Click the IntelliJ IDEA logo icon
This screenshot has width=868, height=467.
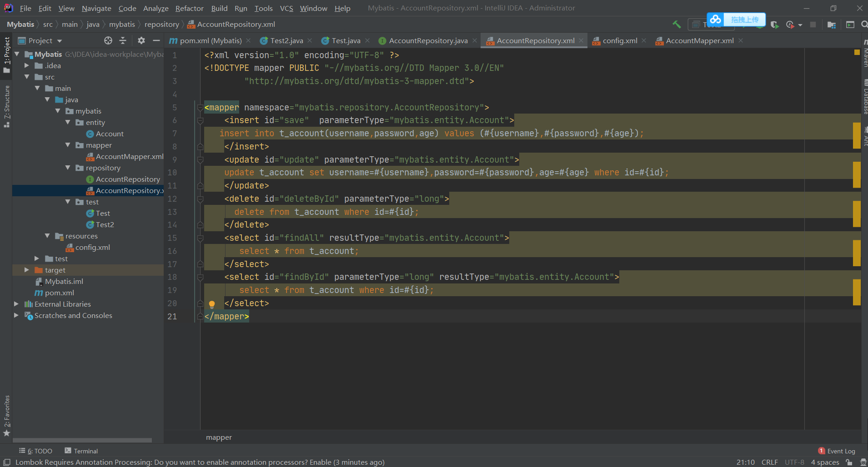pyautogui.click(x=8, y=8)
